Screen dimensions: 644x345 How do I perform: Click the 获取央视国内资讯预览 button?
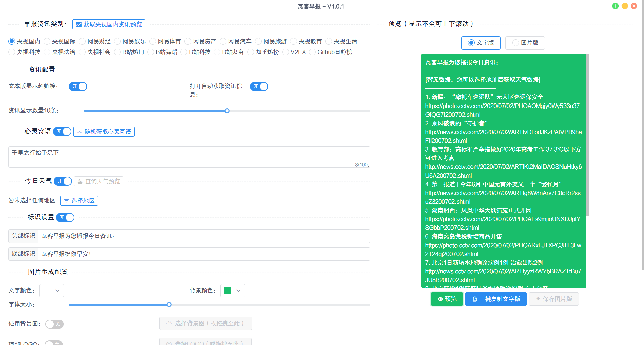tap(109, 24)
